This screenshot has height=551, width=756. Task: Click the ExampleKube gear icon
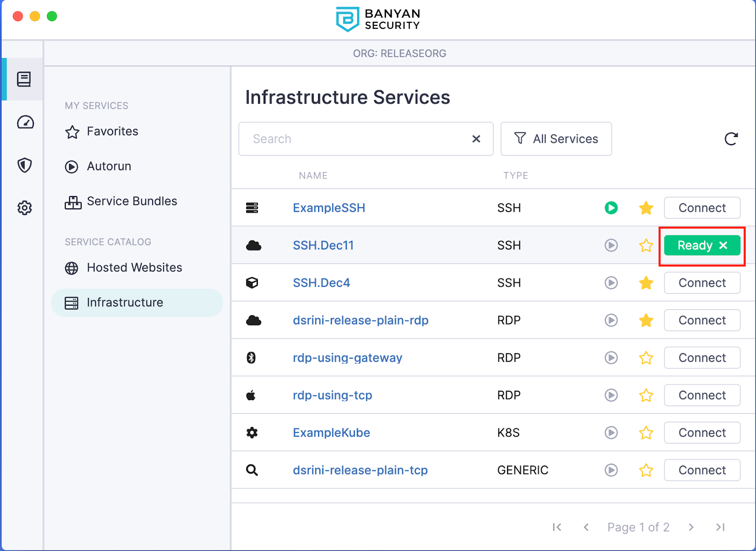[252, 432]
